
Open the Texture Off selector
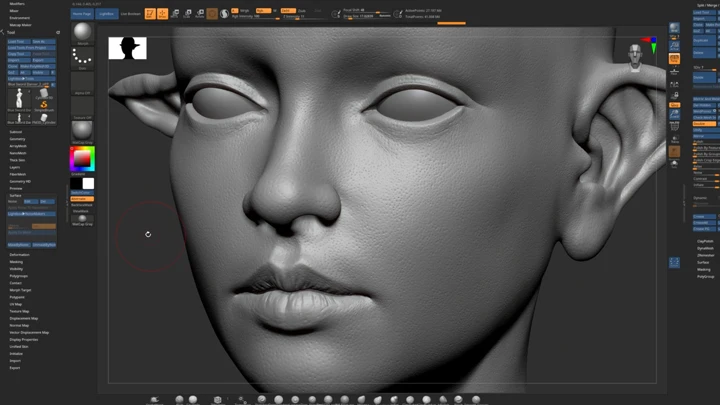tap(83, 108)
